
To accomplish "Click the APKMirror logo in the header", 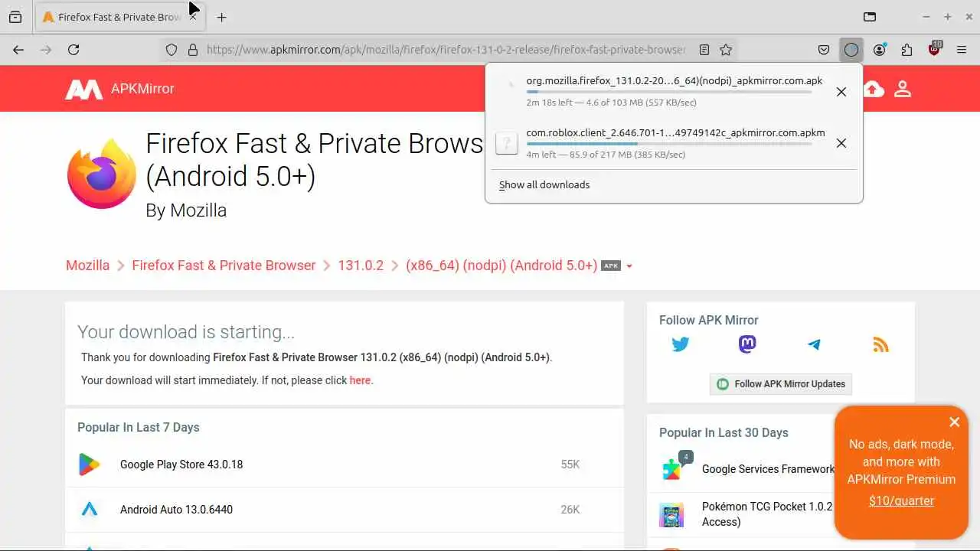I will [120, 89].
